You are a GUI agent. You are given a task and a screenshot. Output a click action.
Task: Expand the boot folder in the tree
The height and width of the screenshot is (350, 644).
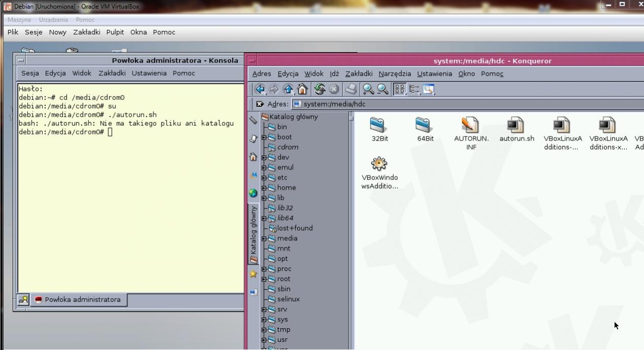point(264,137)
